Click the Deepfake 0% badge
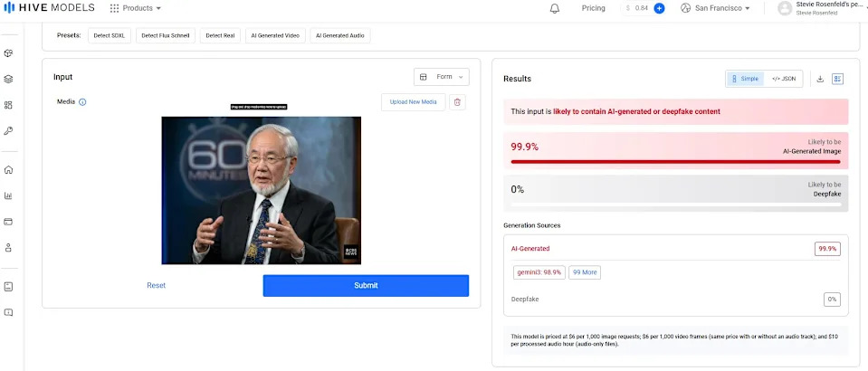This screenshot has height=371, width=868. pos(832,299)
